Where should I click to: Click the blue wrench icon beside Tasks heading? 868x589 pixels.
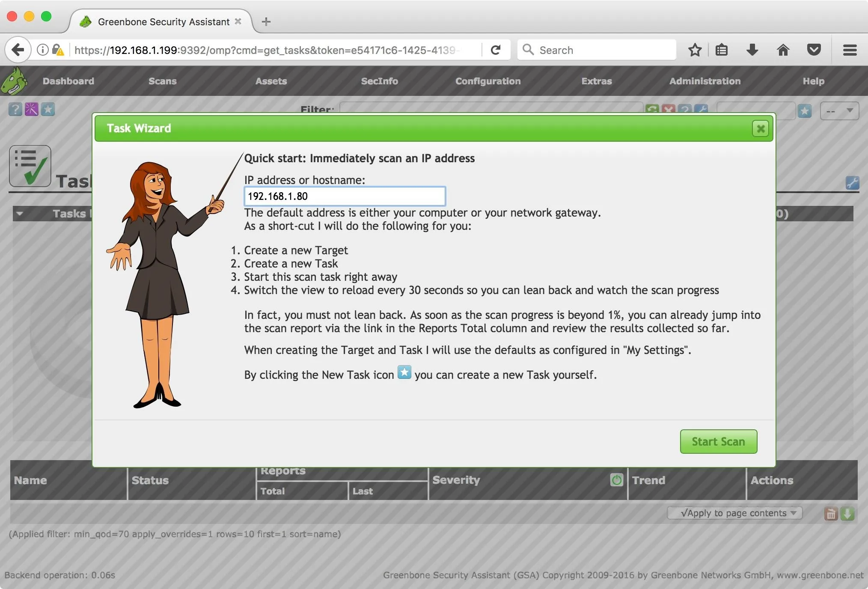coord(852,183)
